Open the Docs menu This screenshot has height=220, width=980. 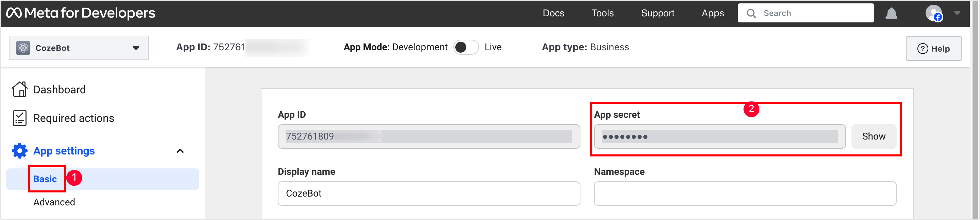coord(553,13)
